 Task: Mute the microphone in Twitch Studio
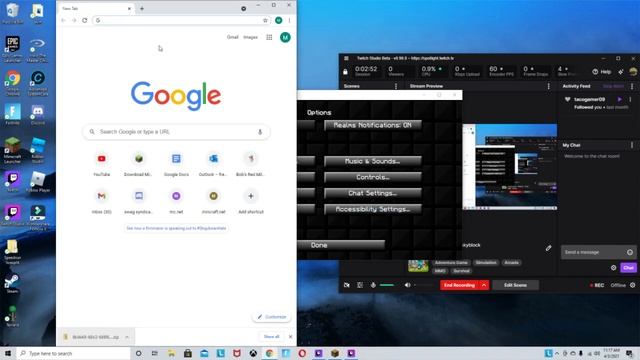(373, 285)
